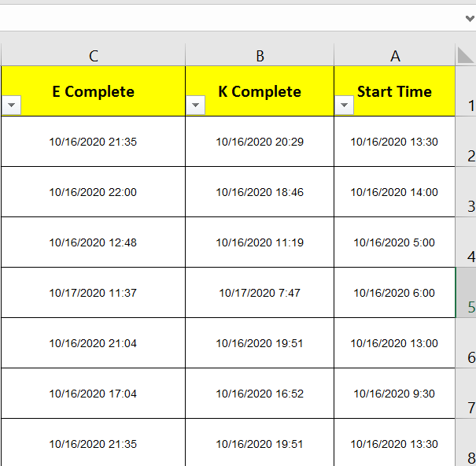Select cell B6 with 10/16/2020 19:51
The image size is (476, 466).
click(260, 343)
